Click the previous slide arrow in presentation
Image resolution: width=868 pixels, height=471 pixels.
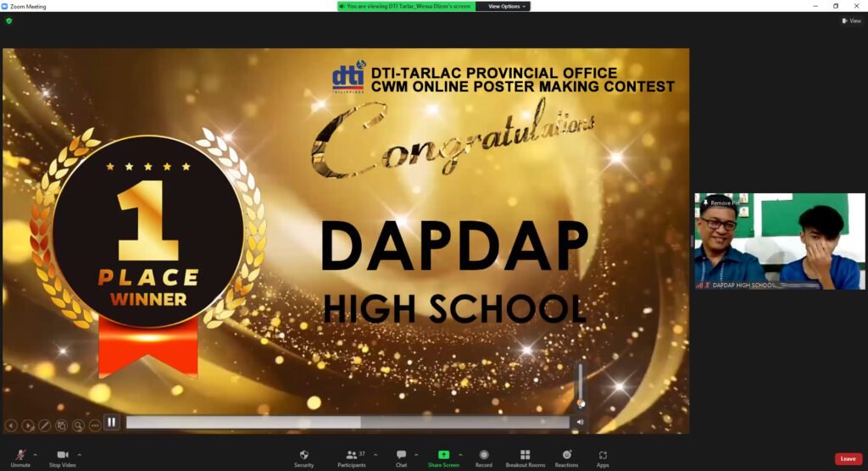[x=11, y=425]
